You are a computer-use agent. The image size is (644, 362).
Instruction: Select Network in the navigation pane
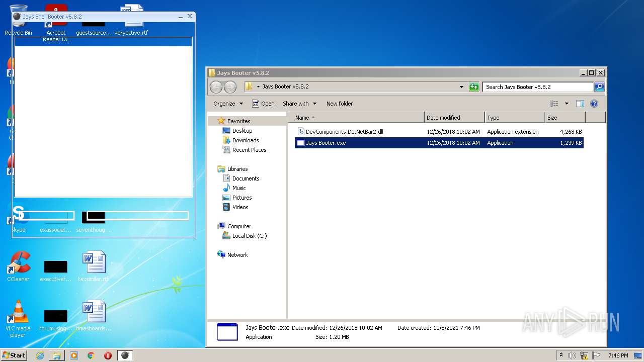point(237,255)
